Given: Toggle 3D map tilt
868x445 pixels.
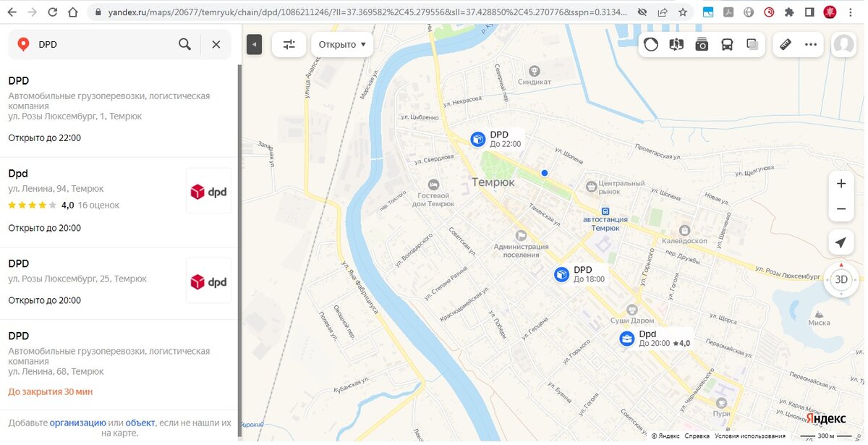Looking at the screenshot, I should [x=841, y=279].
